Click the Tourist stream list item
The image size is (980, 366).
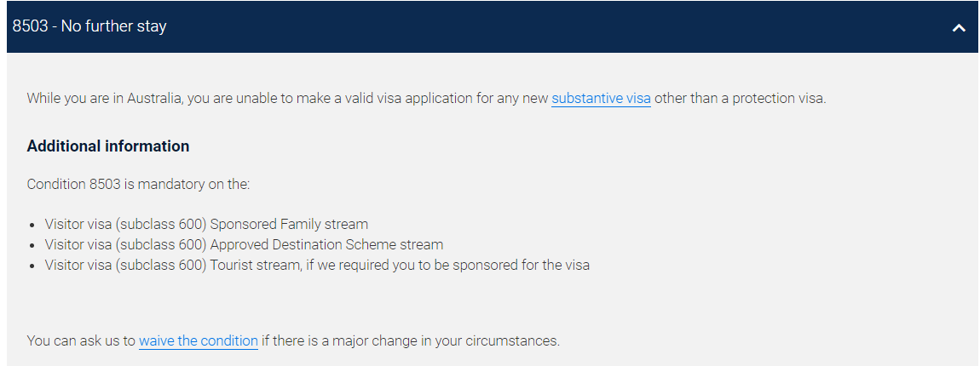click(x=317, y=265)
